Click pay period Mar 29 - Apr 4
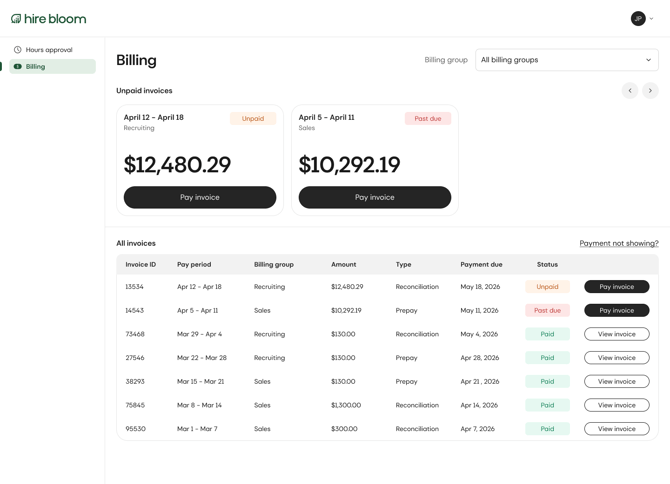The width and height of the screenshot is (670, 484). point(200,334)
